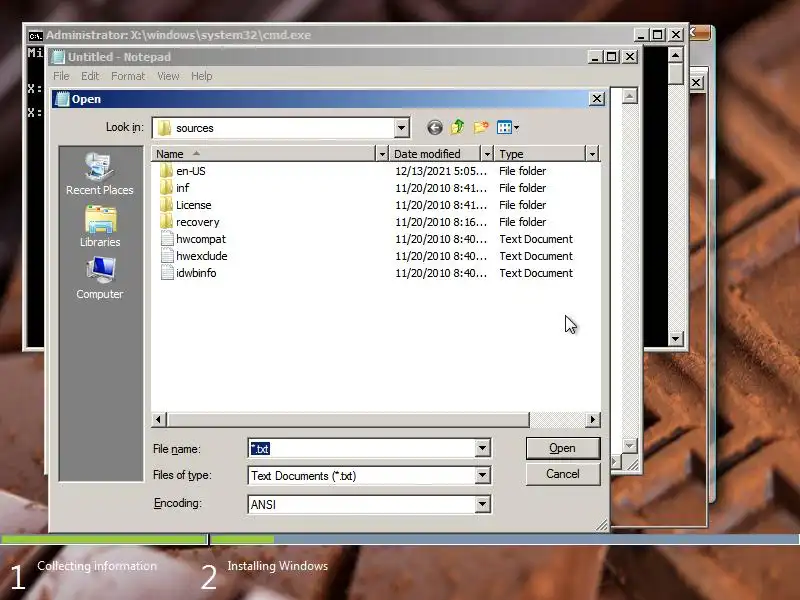Open Name column filter dropdown
Image resolution: width=800 pixels, height=600 pixels.
(x=382, y=154)
